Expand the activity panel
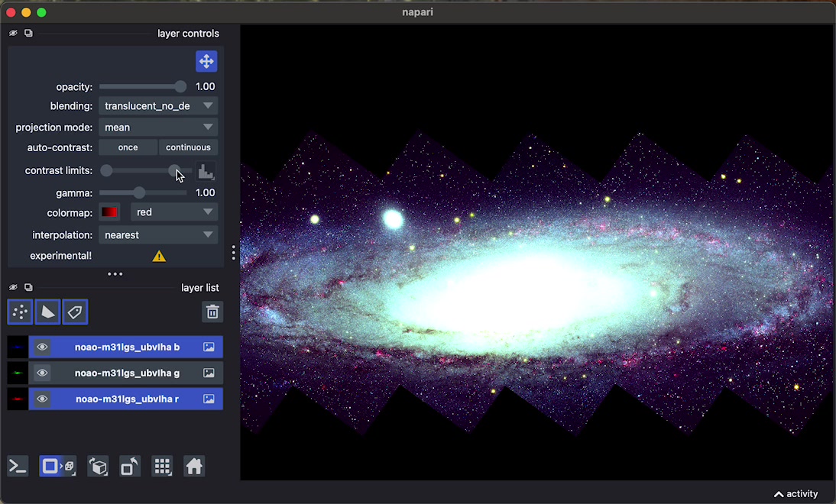The image size is (836, 504). [x=795, y=494]
